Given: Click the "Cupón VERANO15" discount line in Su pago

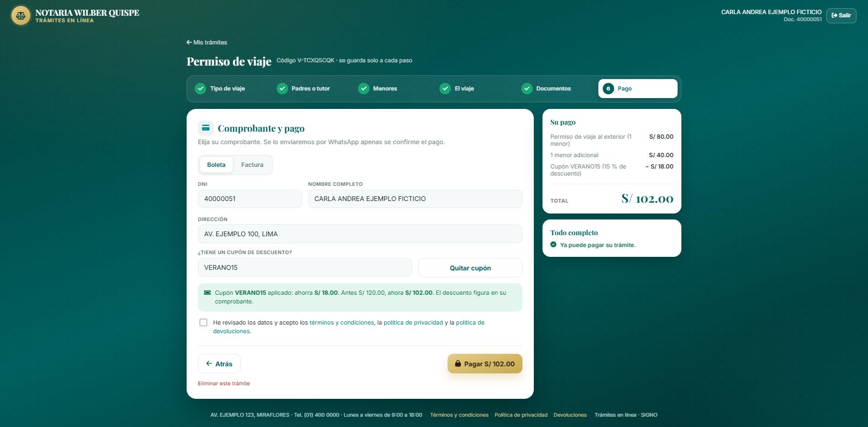Looking at the screenshot, I should pos(612,170).
